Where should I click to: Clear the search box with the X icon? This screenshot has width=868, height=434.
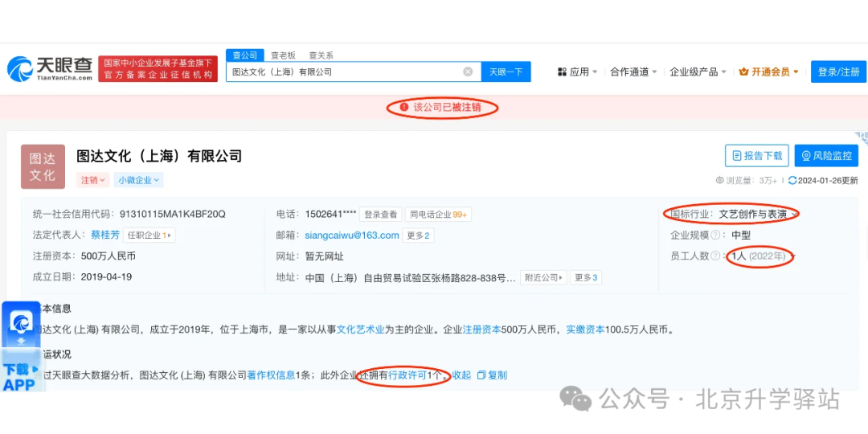(x=468, y=72)
